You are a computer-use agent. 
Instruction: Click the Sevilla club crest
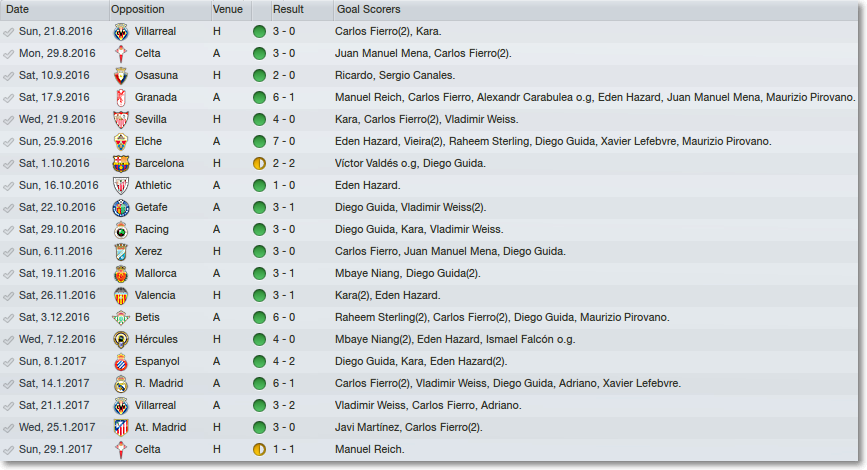[121, 119]
